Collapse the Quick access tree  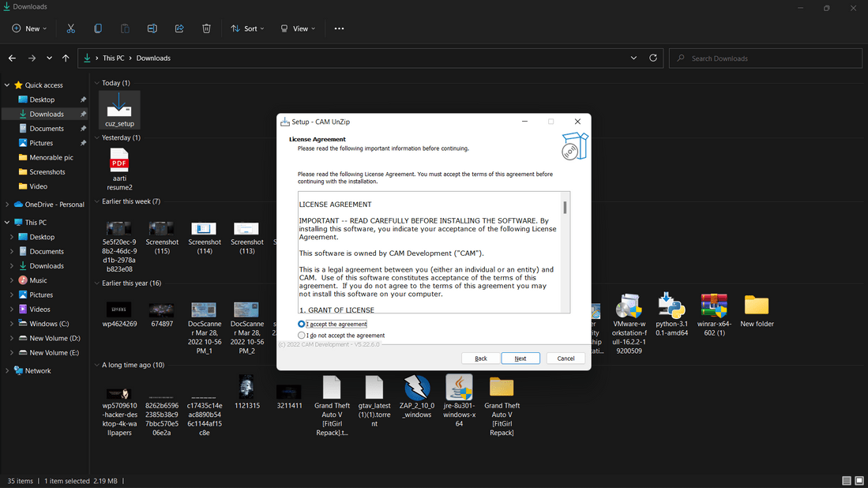point(7,85)
